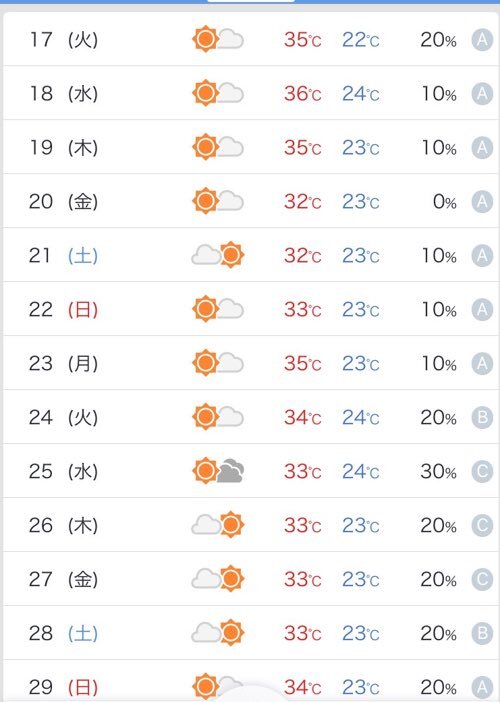Click reliability badge B on day 24
Screen dimensions: 500x702
point(482,417)
